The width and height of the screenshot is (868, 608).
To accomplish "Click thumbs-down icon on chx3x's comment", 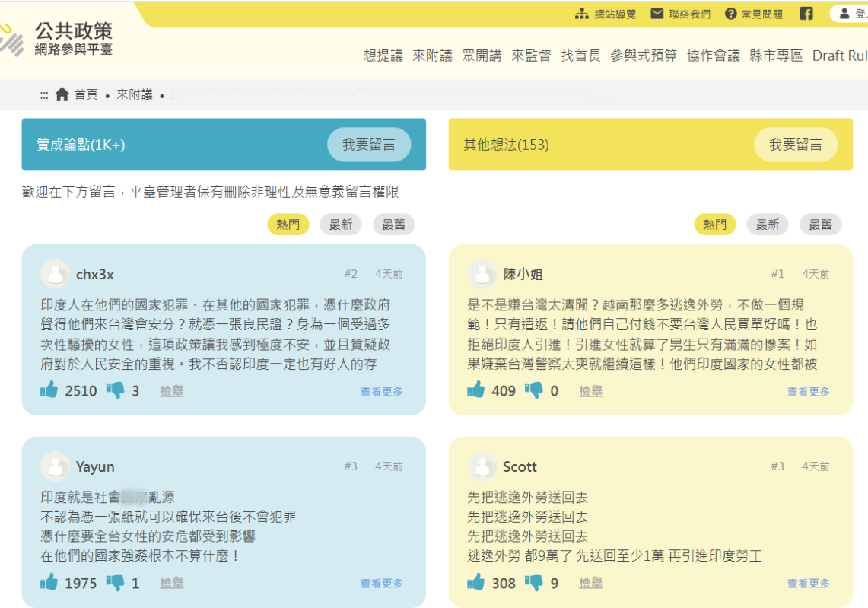I will click(x=115, y=390).
